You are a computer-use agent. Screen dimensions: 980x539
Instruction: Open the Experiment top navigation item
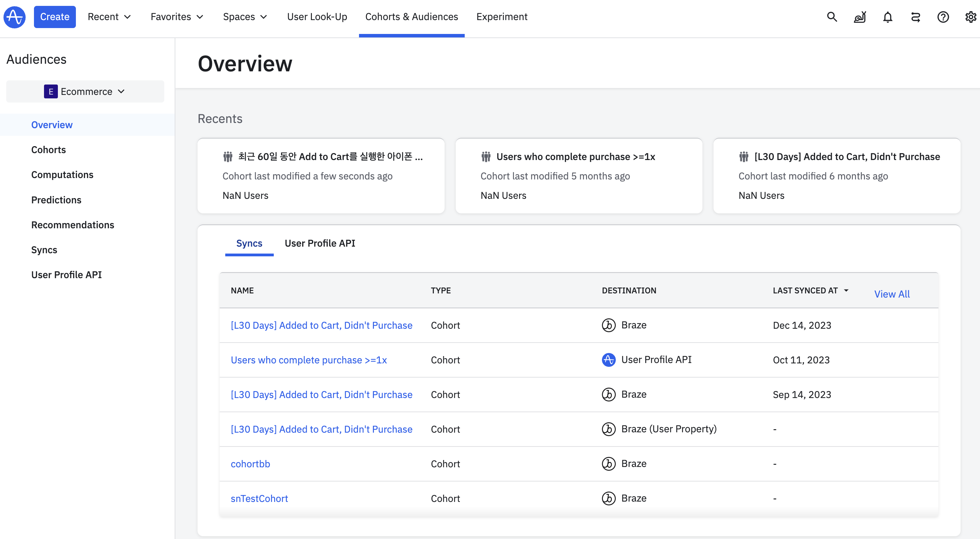pyautogui.click(x=501, y=17)
